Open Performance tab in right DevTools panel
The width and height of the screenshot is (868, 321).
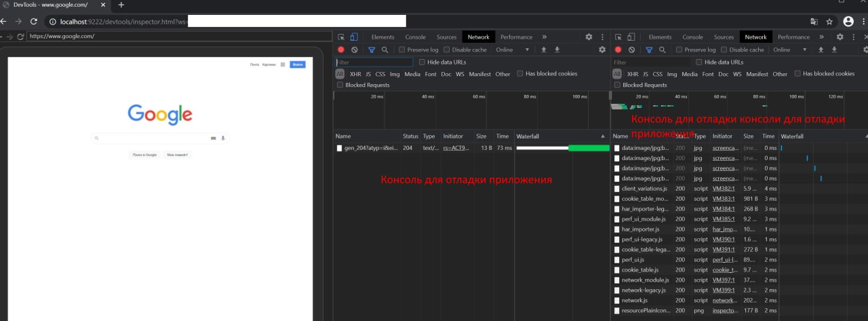click(793, 37)
